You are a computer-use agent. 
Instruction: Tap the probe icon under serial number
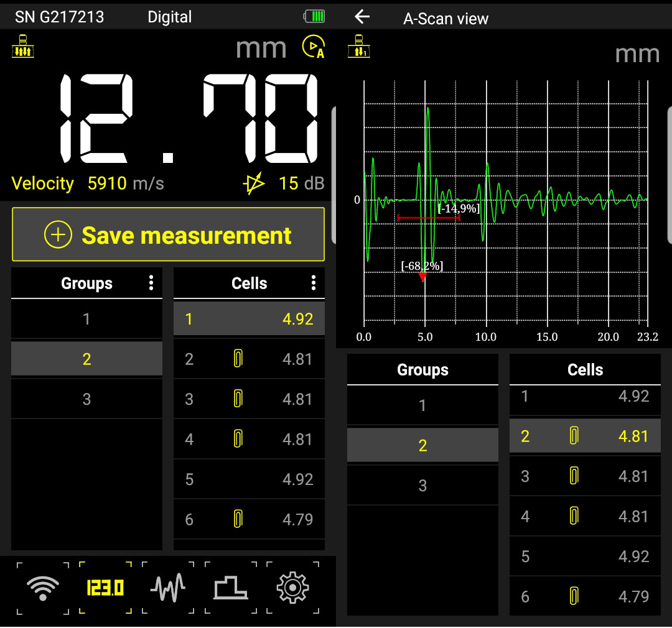click(x=22, y=47)
